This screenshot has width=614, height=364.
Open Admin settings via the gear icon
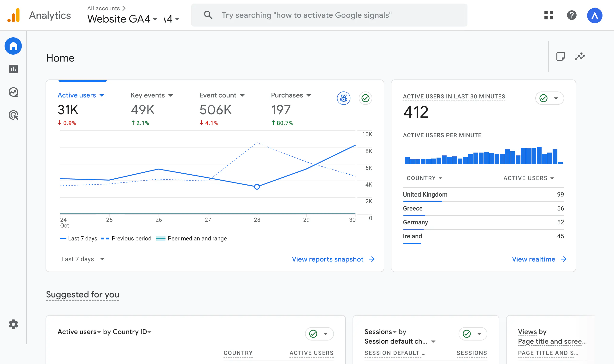tap(13, 324)
